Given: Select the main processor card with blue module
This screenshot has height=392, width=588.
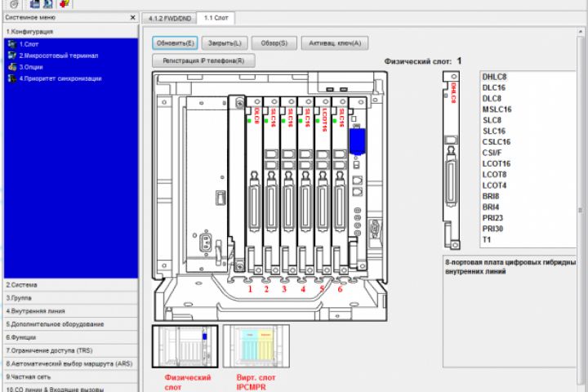Looking at the screenshot, I should click(358, 184).
